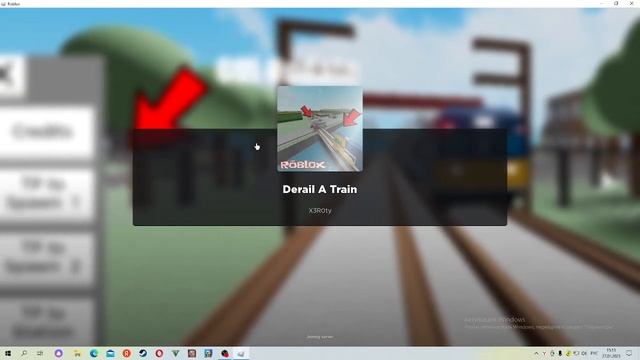Open Steam from the taskbar
Screen dimensions: 640x360
143,353
